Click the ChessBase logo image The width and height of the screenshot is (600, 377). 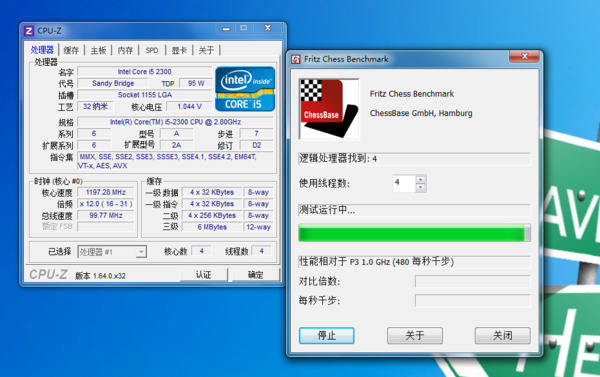pos(329,109)
